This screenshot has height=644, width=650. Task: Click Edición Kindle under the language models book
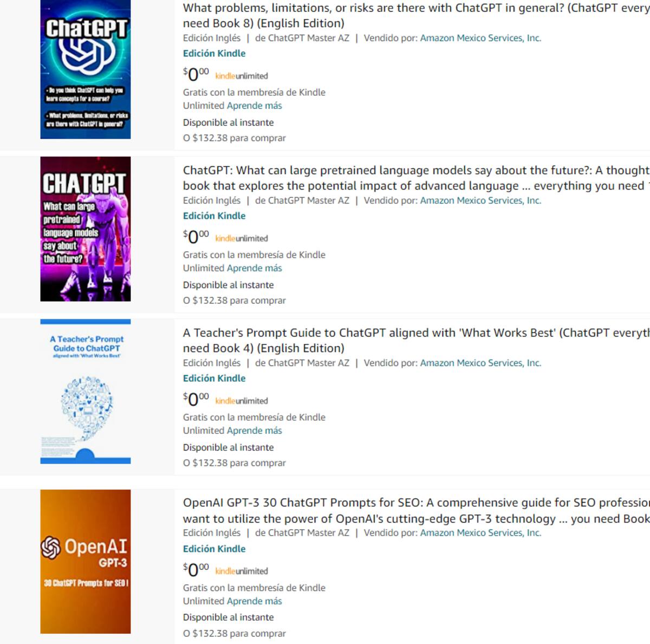pyautogui.click(x=214, y=216)
